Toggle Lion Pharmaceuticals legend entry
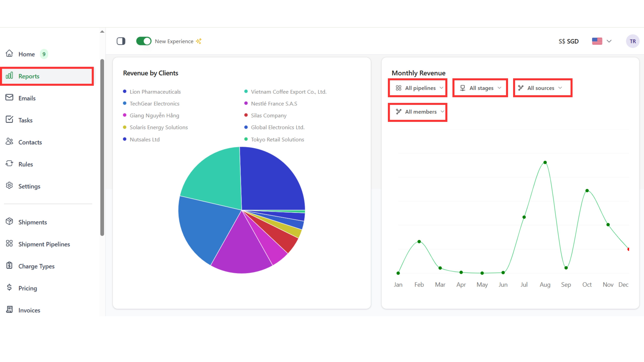This screenshot has height=362, width=644. pos(155,92)
